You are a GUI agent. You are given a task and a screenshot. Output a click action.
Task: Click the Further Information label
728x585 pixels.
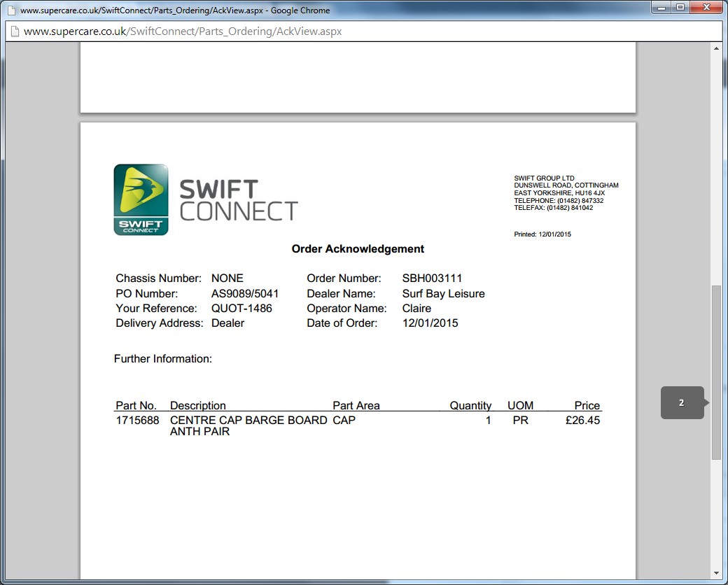(x=163, y=359)
